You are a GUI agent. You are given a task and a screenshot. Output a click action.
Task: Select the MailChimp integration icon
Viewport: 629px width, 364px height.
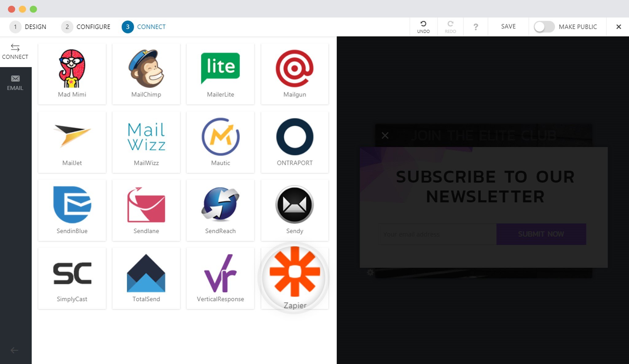pos(146,74)
